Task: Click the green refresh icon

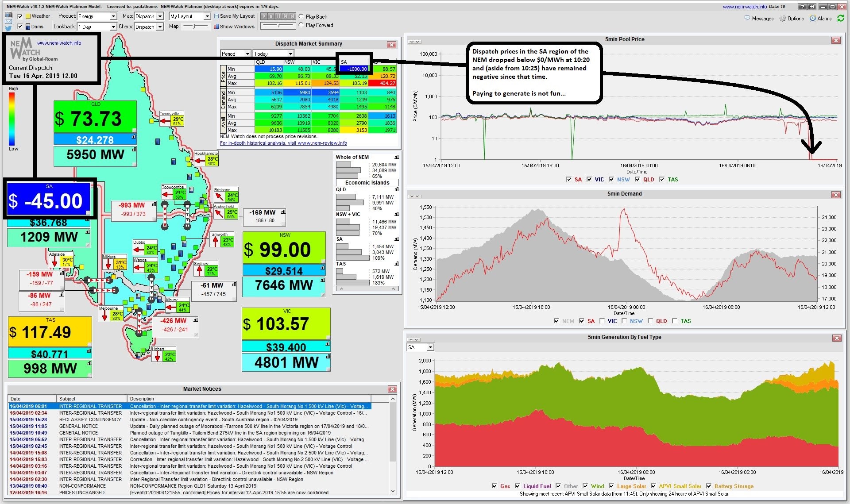Action: click(x=840, y=18)
